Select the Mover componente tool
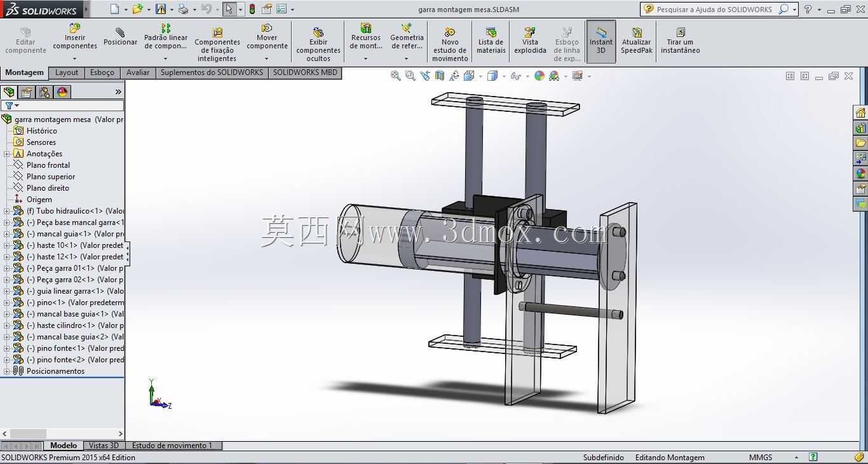 click(267, 37)
